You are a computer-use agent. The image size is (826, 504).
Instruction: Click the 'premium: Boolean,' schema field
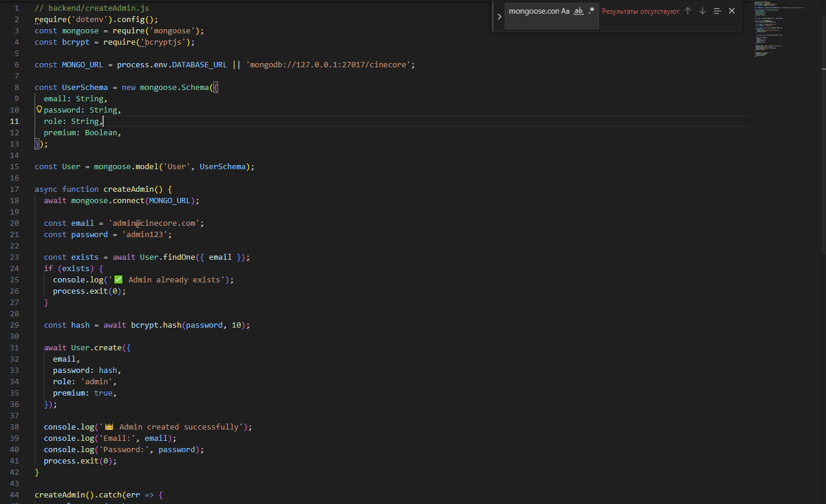pyautogui.click(x=82, y=132)
